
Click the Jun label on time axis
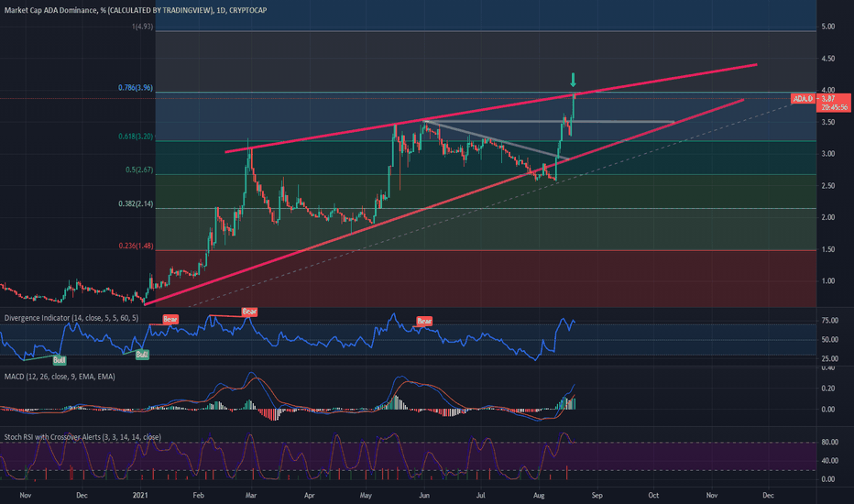pyautogui.click(x=424, y=495)
